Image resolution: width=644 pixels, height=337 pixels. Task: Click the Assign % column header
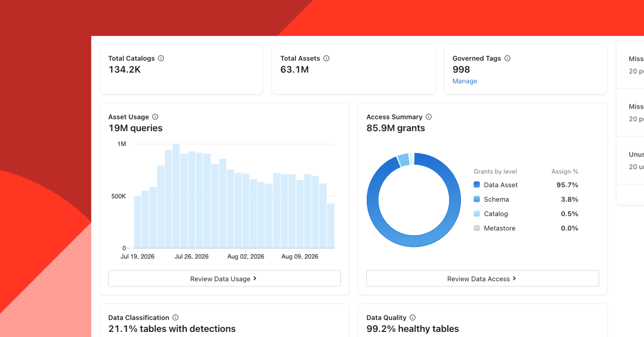565,171
